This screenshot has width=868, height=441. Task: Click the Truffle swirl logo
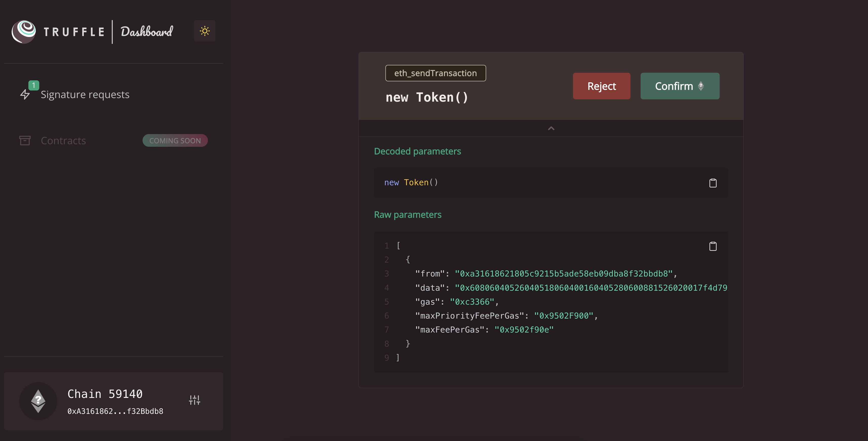tap(24, 32)
